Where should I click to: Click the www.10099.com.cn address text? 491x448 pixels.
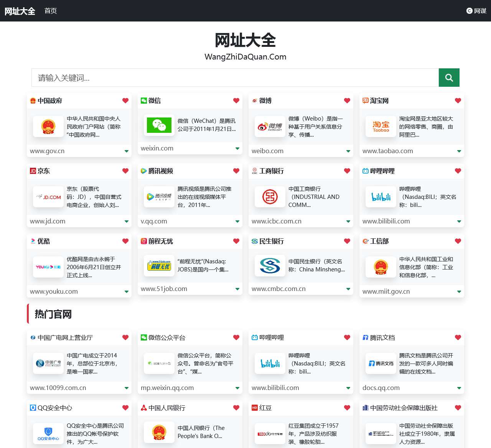point(58,388)
